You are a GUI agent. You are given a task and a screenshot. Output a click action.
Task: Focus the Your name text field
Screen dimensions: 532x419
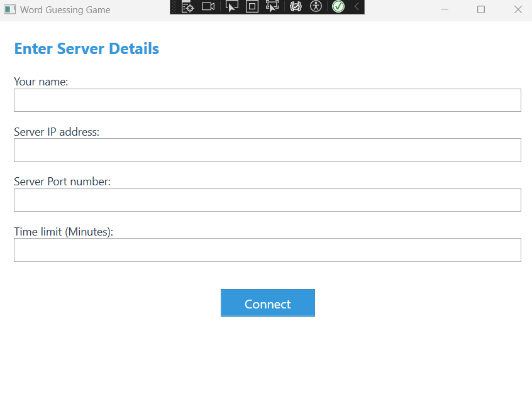267,101
